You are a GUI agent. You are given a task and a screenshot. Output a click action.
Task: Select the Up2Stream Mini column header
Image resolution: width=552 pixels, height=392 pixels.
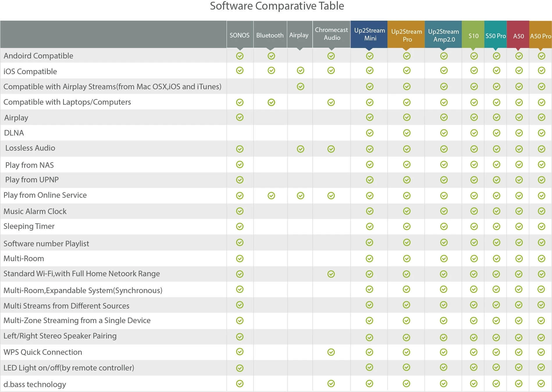[x=369, y=34]
